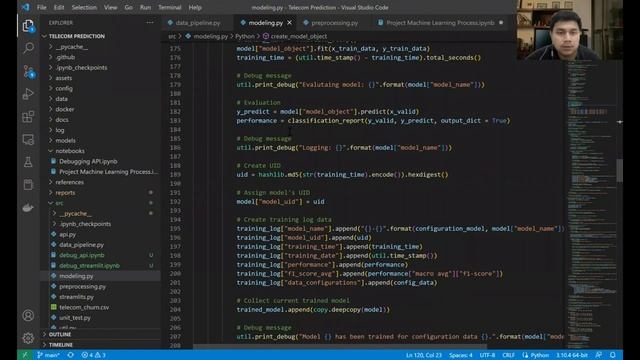640x360 pixels.
Task: Expand the config folder
Action: (64, 89)
